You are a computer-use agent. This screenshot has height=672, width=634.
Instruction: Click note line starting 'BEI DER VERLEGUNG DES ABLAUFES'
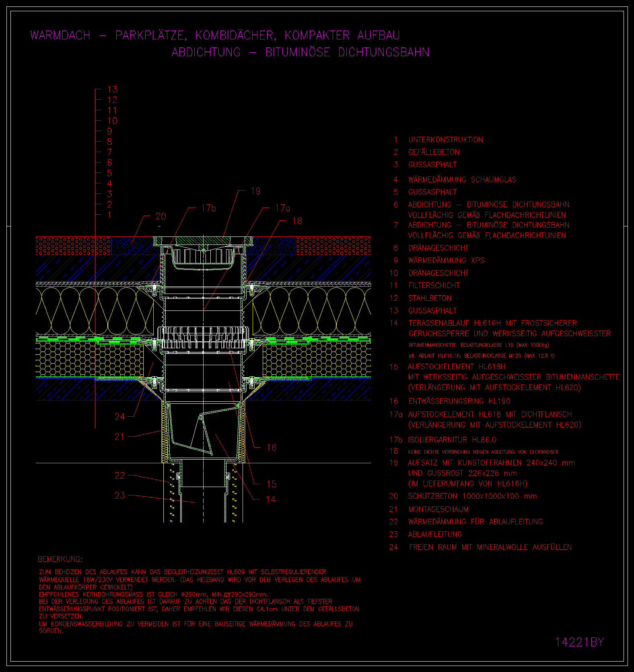[x=185, y=602]
